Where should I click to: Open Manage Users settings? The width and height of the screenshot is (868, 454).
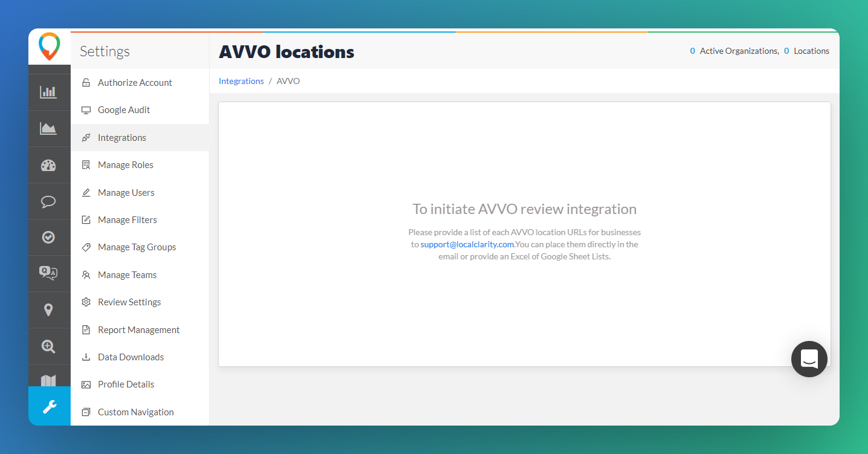[x=126, y=193]
